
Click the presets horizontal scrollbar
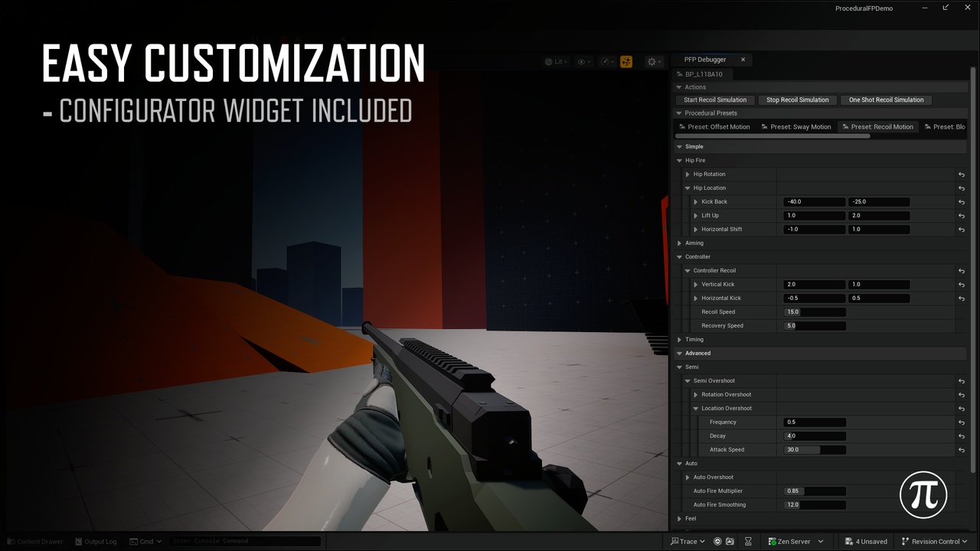[x=773, y=136]
